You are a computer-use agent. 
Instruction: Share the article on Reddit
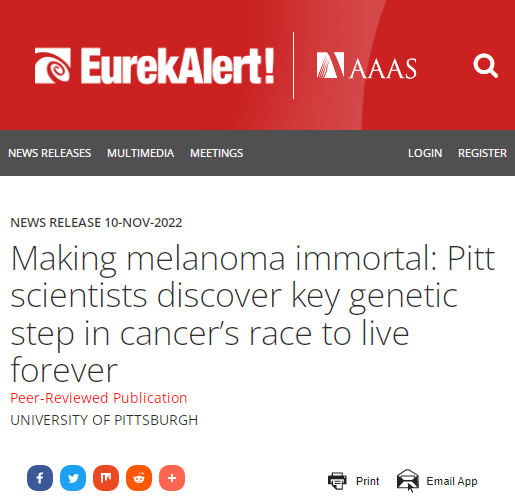click(139, 478)
